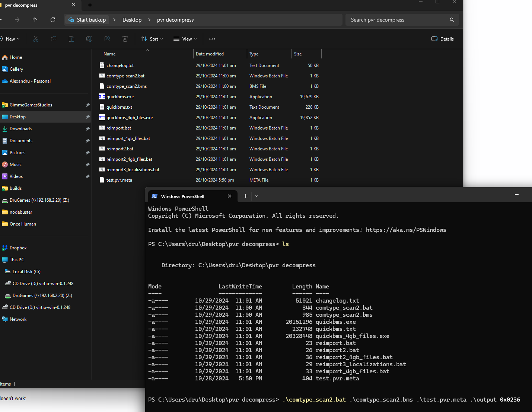Image resolution: width=532 pixels, height=412 pixels.
Task: Minimize the PowerShell window
Action: [517, 194]
